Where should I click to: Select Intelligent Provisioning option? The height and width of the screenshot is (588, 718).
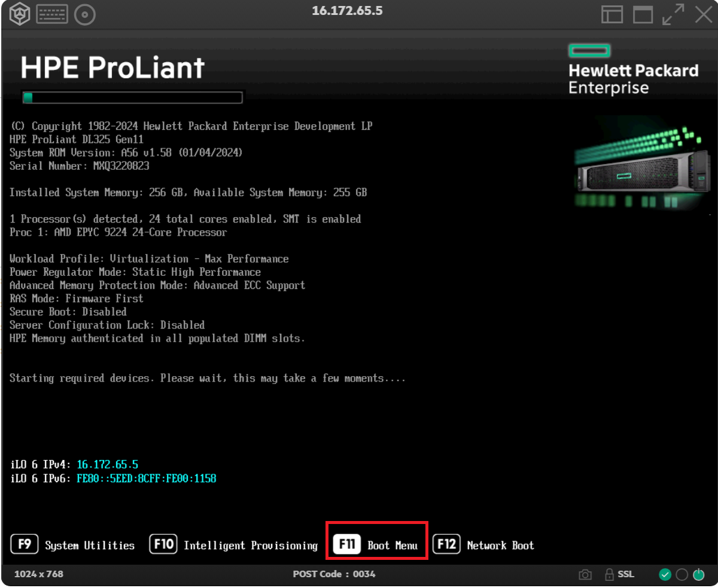pos(251,546)
